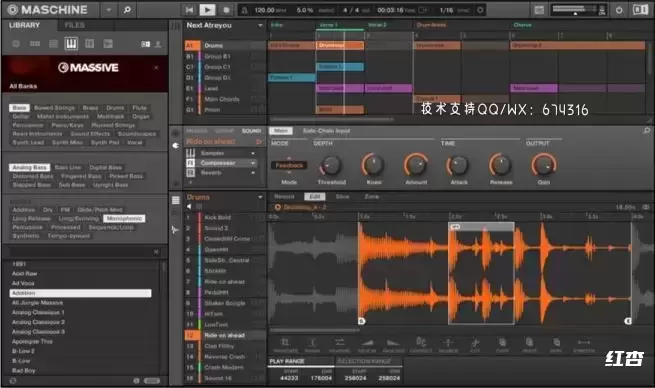Switch to the FILES tab

pyautogui.click(x=75, y=25)
